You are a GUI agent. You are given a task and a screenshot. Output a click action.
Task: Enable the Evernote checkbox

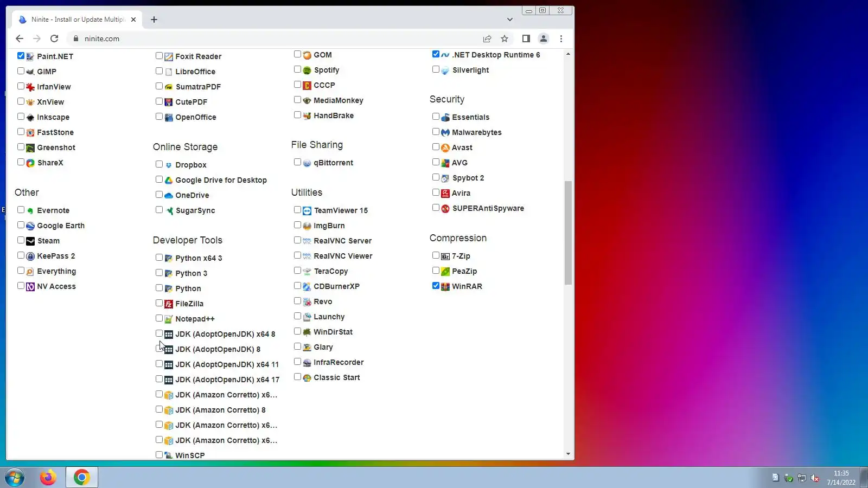point(21,210)
